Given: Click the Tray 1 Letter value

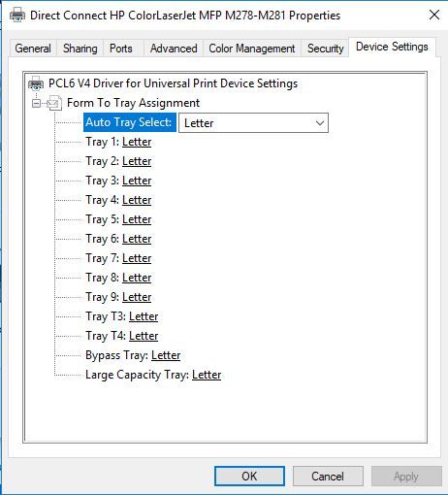Looking at the screenshot, I should point(137,142).
